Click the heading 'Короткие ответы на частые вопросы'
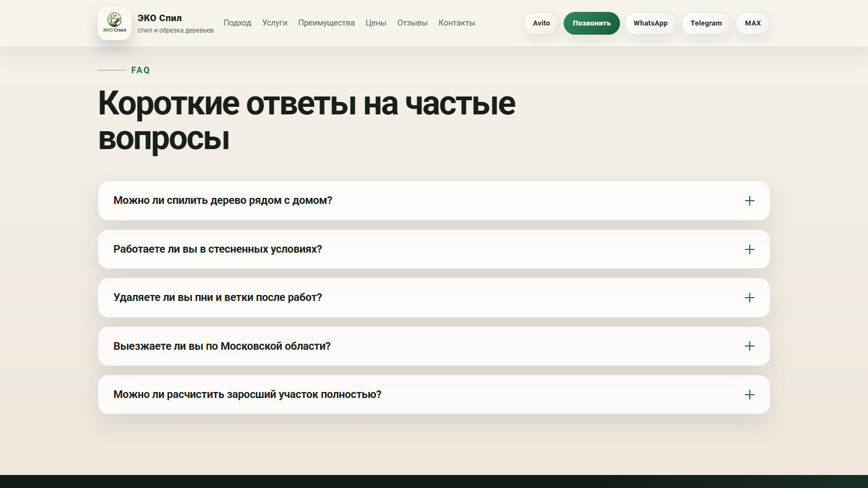This screenshot has width=868, height=488. pos(307,120)
